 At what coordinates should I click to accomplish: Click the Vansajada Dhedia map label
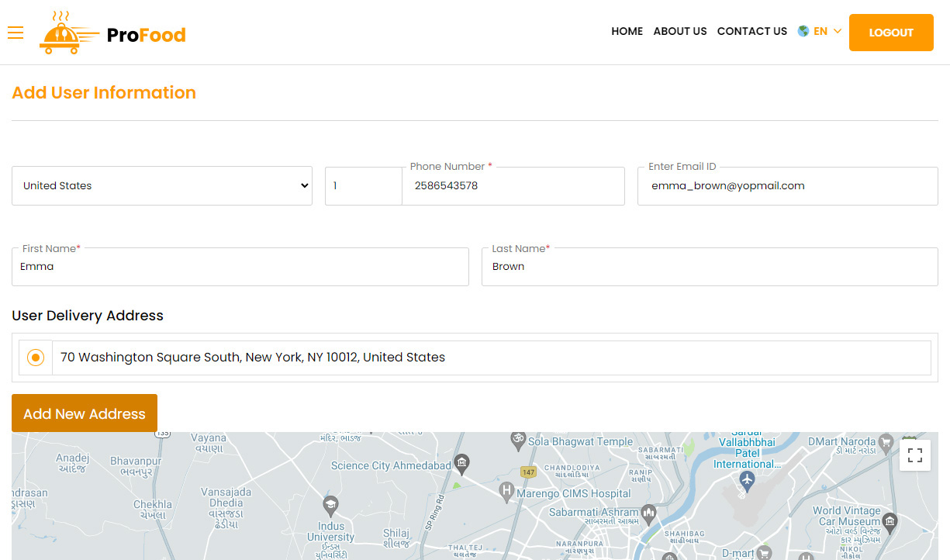(226, 508)
